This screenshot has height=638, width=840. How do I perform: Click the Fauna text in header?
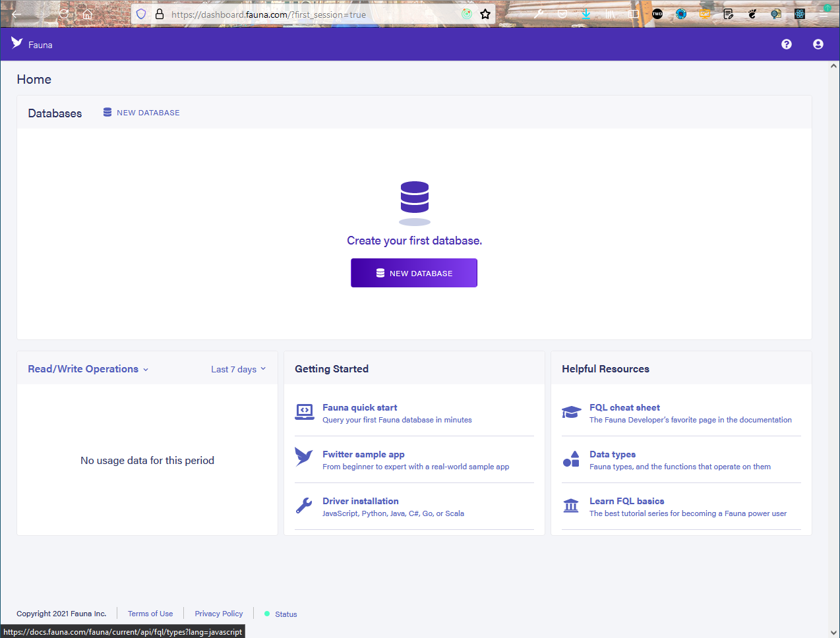pyautogui.click(x=40, y=45)
